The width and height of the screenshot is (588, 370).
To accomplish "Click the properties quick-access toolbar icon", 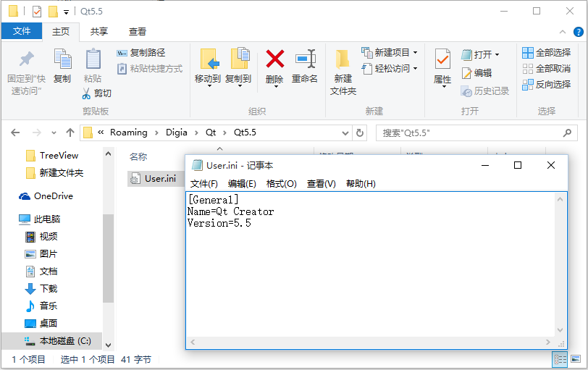I will pyautogui.click(x=37, y=12).
